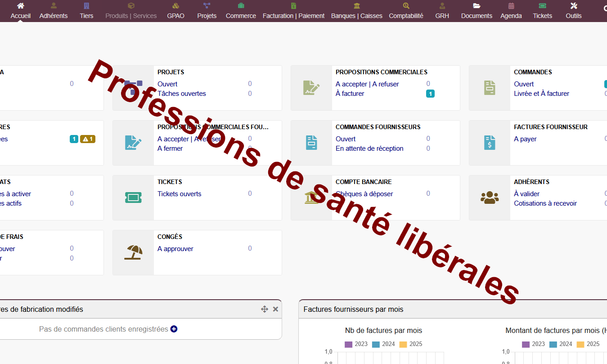Click the Propositions commerciales fournisseurs icon
607x364 pixels.
tap(133, 143)
